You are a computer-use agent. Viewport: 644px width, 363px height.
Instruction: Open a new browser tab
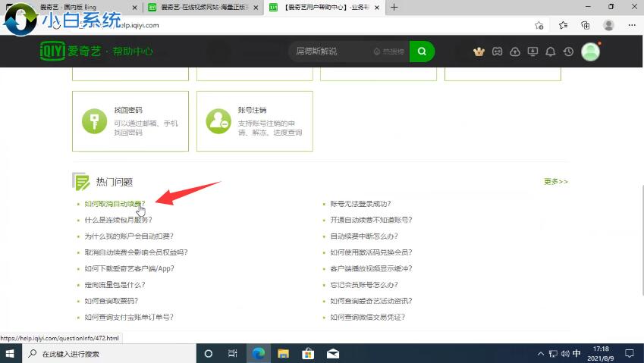394,7
